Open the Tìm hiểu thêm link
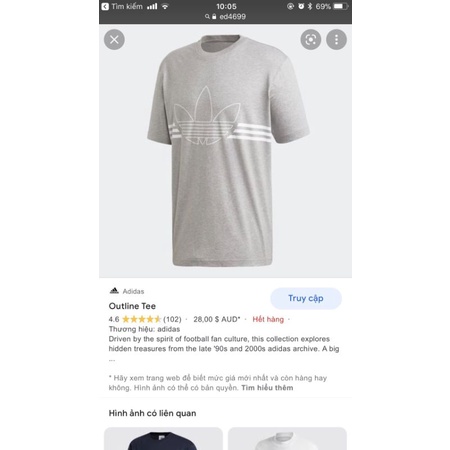 267,388
